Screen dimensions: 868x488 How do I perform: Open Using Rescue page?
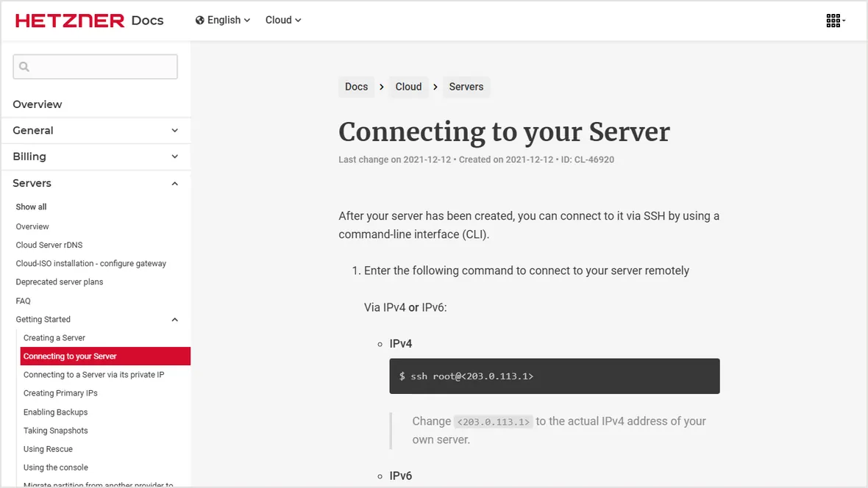point(48,449)
